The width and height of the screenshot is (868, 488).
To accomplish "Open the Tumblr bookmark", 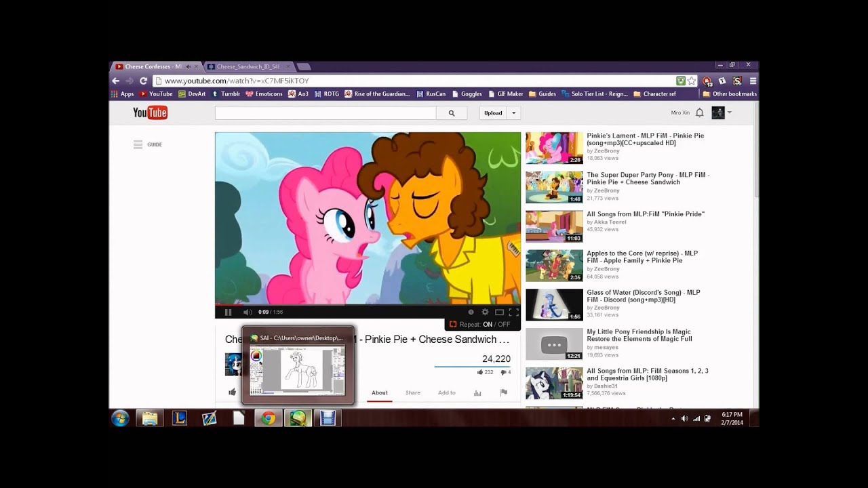I will pyautogui.click(x=226, y=94).
